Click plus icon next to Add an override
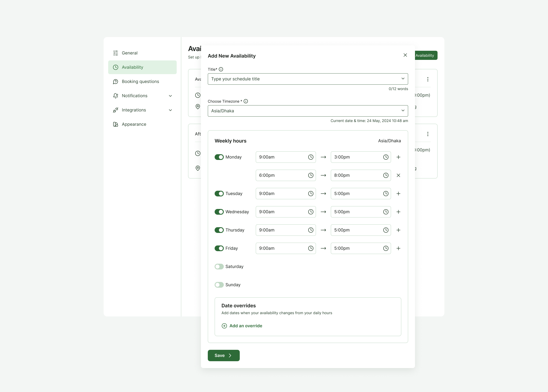The width and height of the screenshot is (548, 392). 224,326
